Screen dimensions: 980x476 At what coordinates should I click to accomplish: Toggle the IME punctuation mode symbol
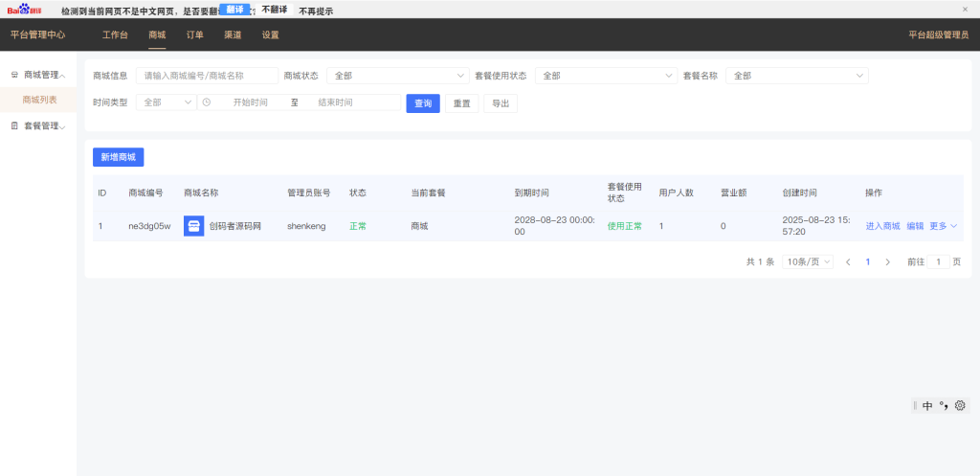tap(944, 405)
